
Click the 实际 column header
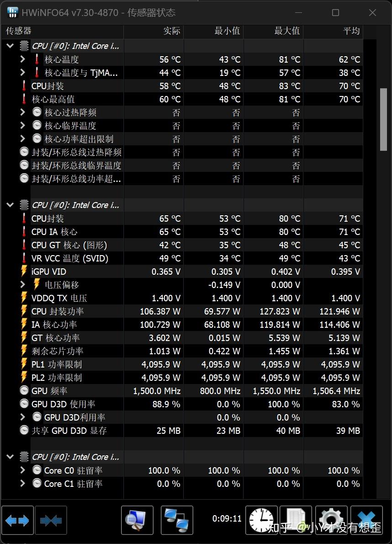154,31
